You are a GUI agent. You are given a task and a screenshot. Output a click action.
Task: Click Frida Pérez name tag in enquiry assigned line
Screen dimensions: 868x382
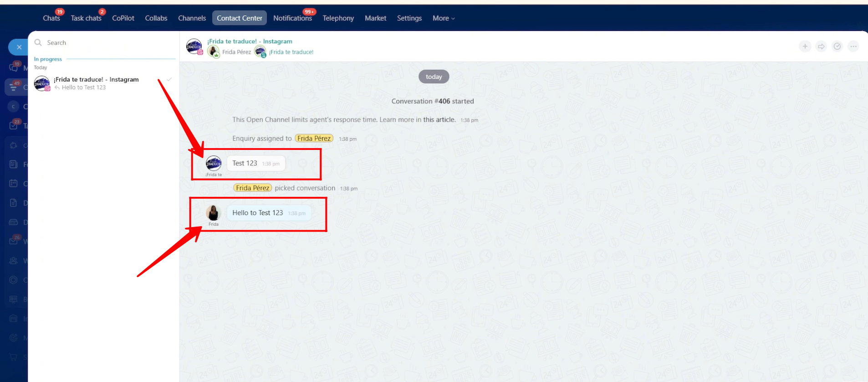(x=314, y=138)
